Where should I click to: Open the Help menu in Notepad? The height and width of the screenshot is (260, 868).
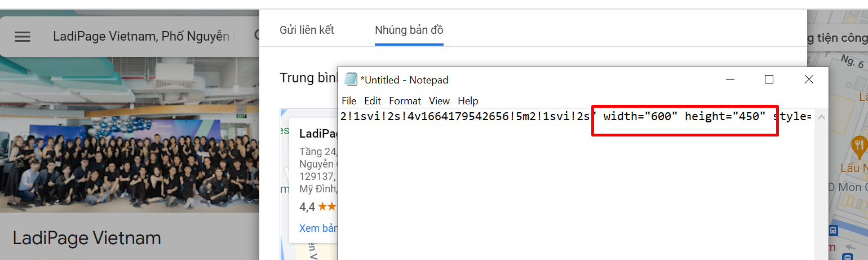tap(468, 101)
